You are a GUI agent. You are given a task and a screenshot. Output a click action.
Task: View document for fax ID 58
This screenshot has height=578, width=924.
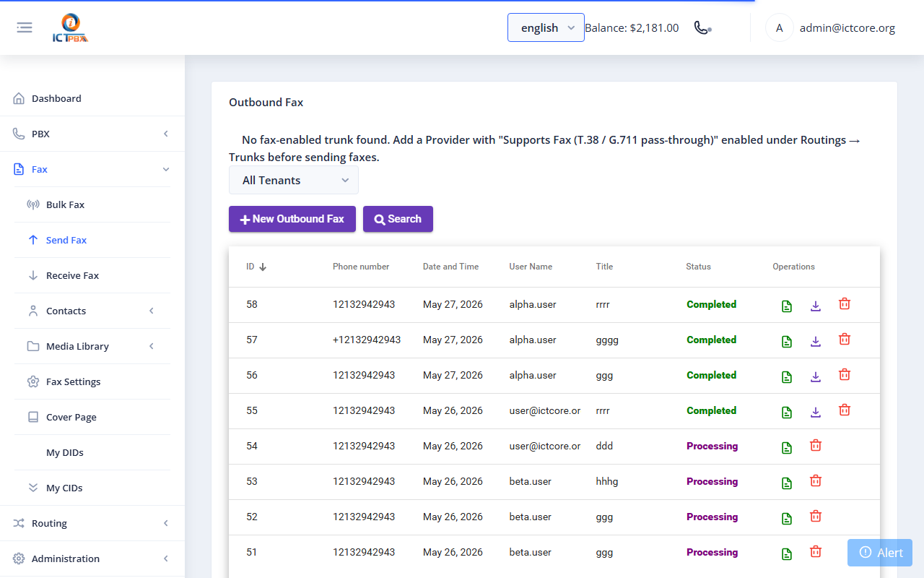point(787,306)
